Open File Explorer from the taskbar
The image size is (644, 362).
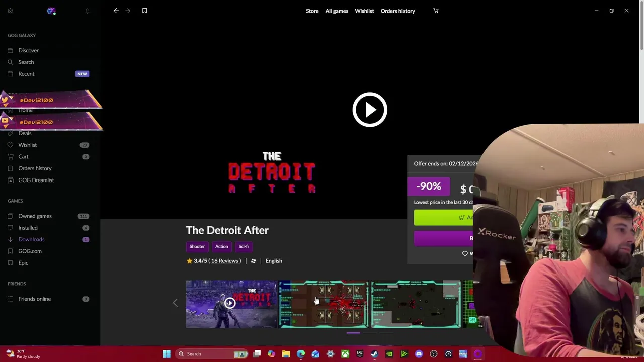[x=286, y=354]
